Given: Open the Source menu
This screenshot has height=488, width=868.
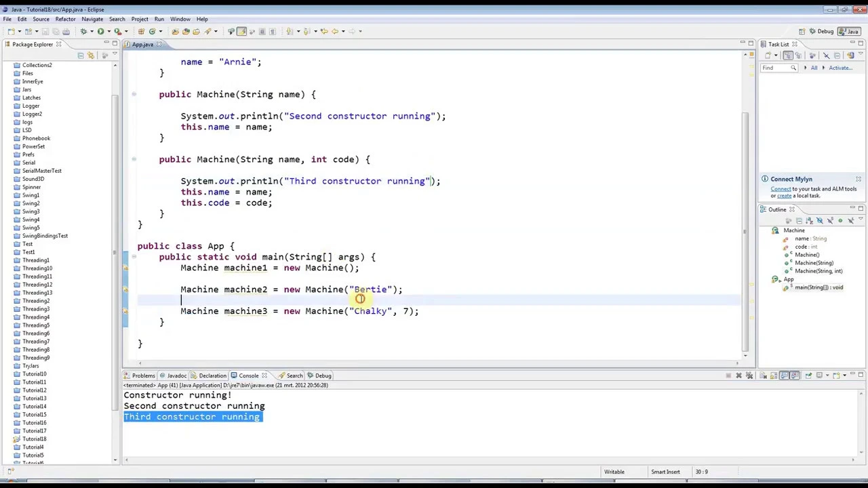Looking at the screenshot, I should pos(41,19).
